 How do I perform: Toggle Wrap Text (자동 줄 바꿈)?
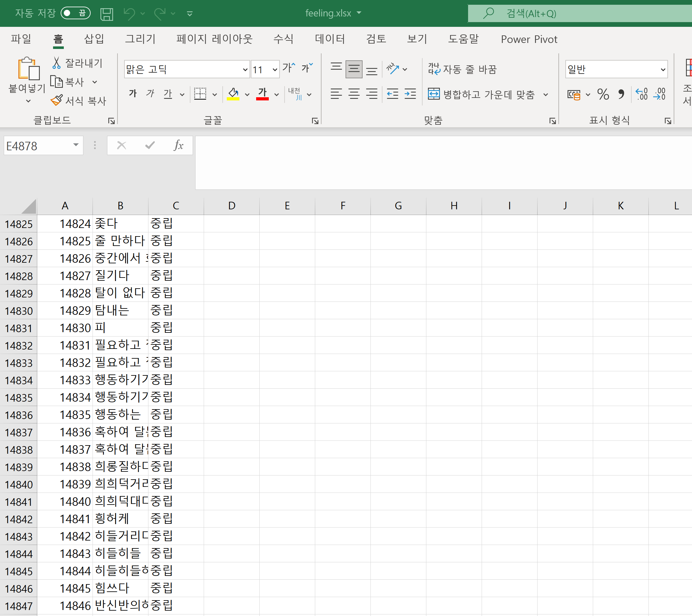tap(462, 69)
